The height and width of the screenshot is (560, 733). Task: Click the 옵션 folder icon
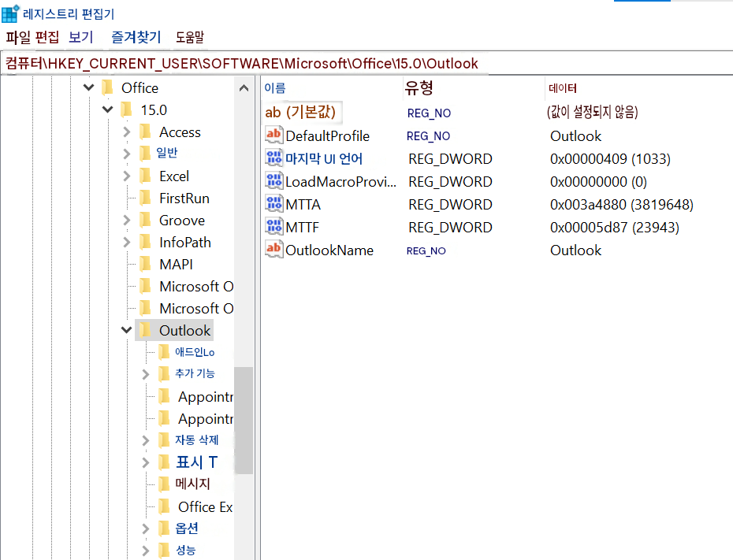click(164, 528)
